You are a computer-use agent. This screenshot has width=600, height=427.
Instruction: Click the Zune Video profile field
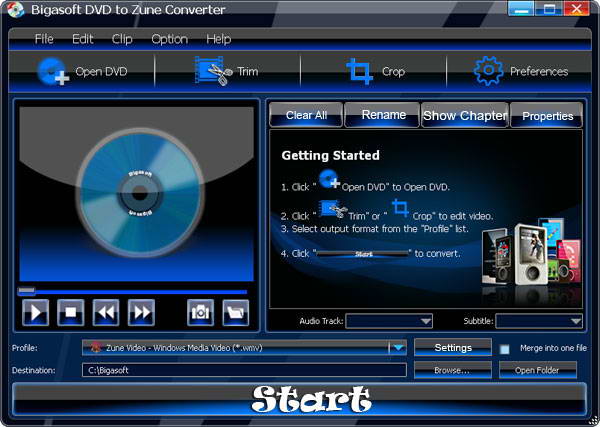(x=244, y=348)
